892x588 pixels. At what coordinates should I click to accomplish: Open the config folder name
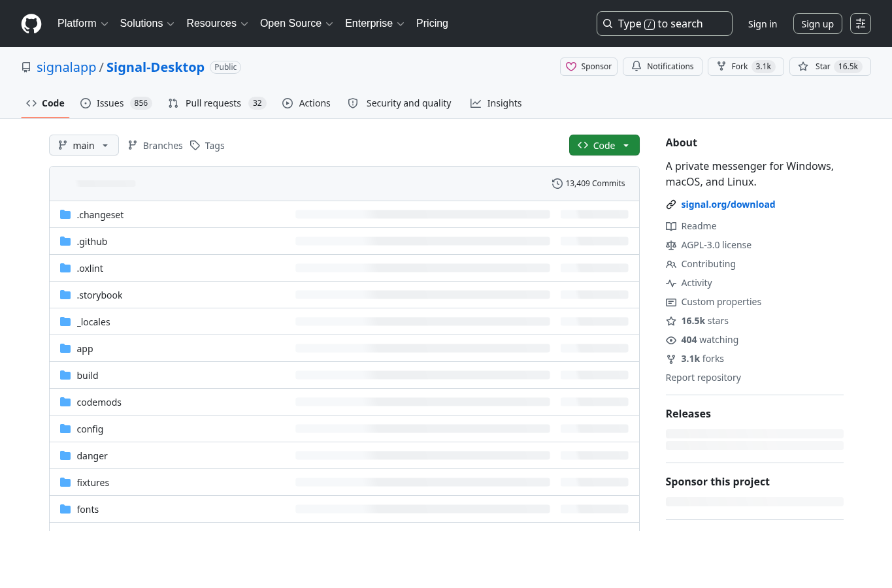pyautogui.click(x=90, y=429)
